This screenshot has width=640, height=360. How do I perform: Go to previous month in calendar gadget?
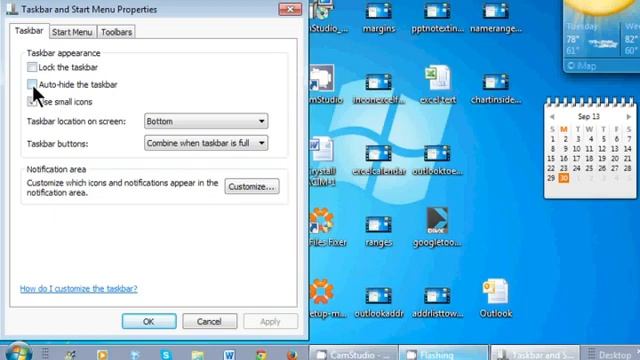pos(552,117)
